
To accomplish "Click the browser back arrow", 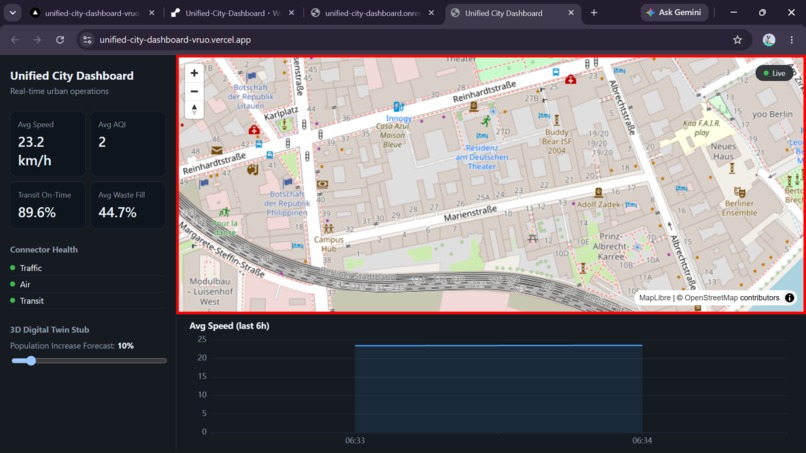I will point(15,40).
